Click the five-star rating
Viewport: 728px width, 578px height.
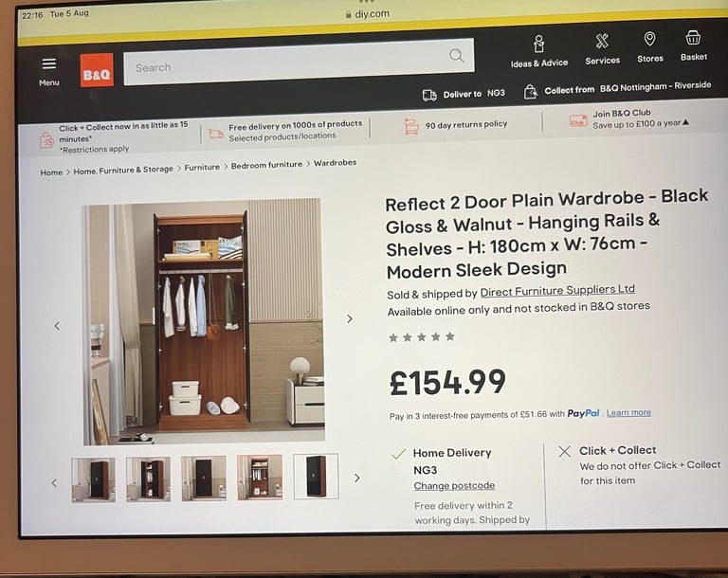coord(422,337)
